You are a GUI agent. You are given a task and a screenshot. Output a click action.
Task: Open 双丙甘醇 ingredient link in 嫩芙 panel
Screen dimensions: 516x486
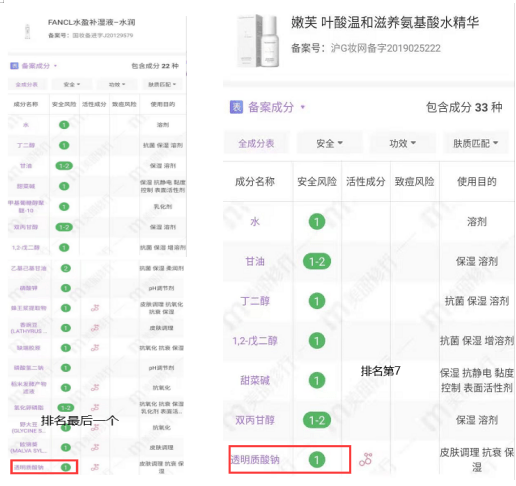pyautogui.click(x=255, y=420)
